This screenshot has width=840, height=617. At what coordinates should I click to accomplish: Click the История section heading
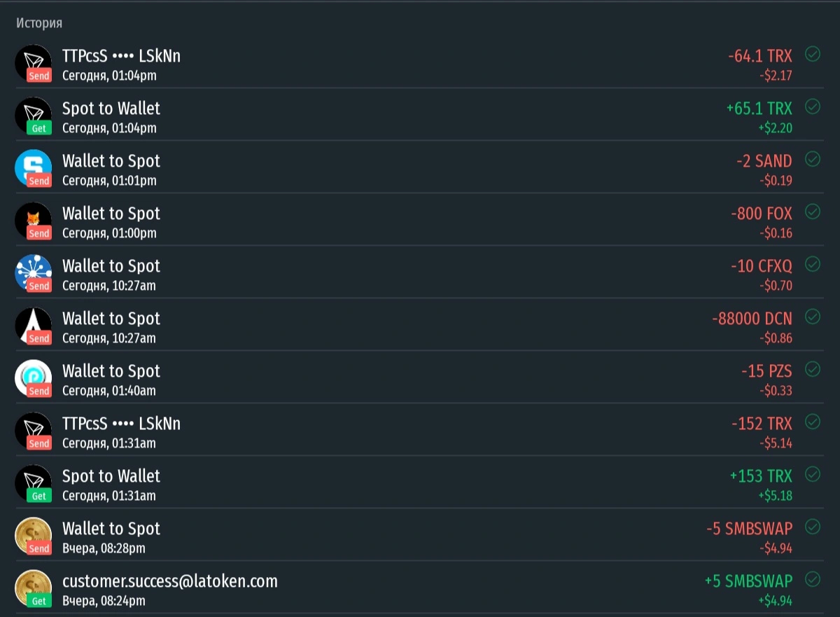(x=39, y=23)
